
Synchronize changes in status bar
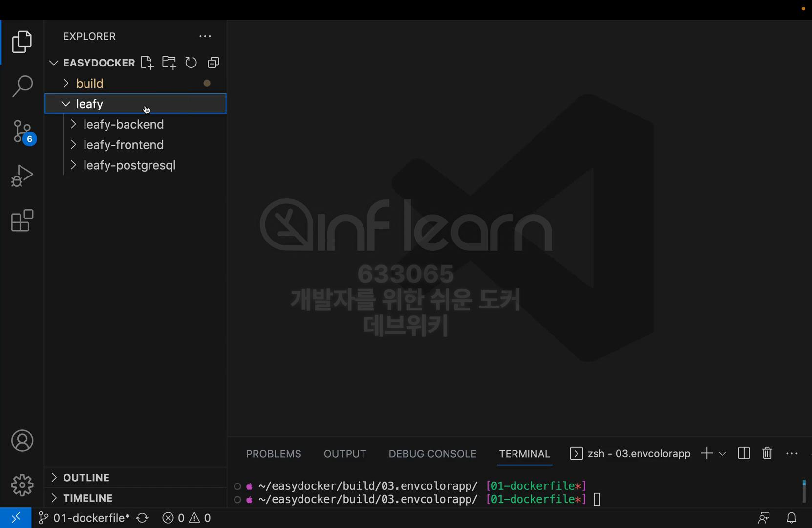click(x=142, y=518)
